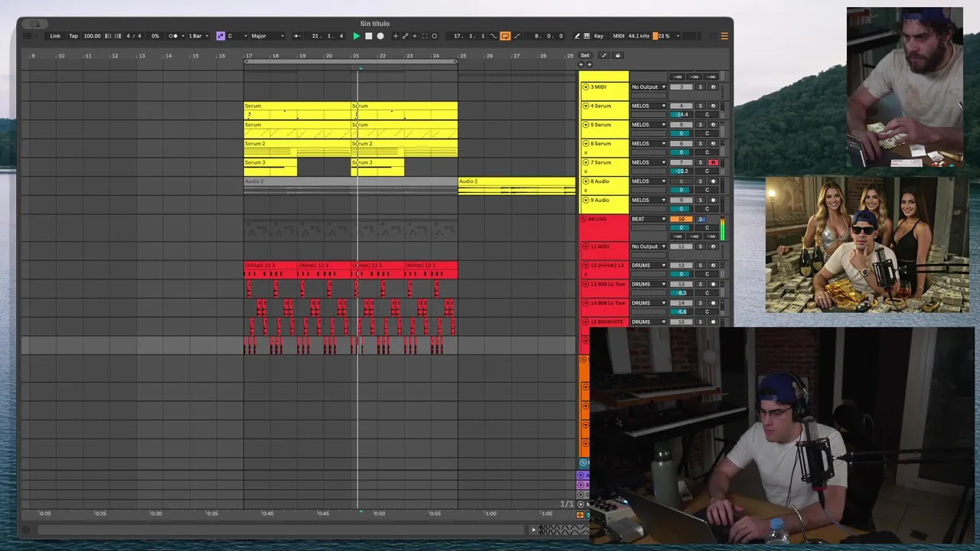The width and height of the screenshot is (980, 551).
Task: Tap the Tap tempo button
Action: point(73,36)
